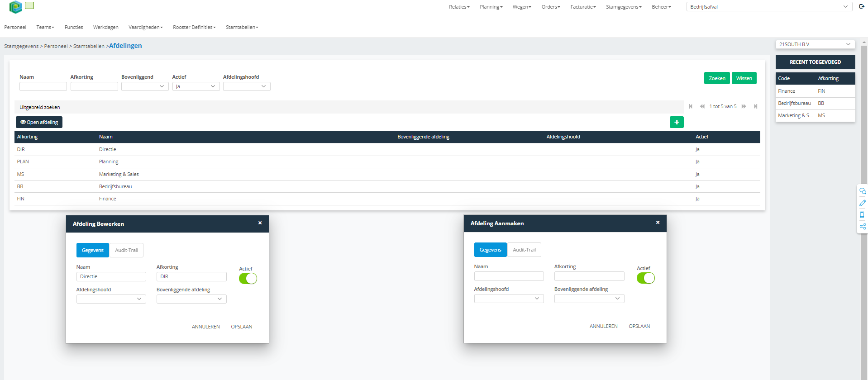The height and width of the screenshot is (380, 868).
Task: Open Bovenliggende afdeling dropdown in Afdeling Bewerken
Action: 191,299
